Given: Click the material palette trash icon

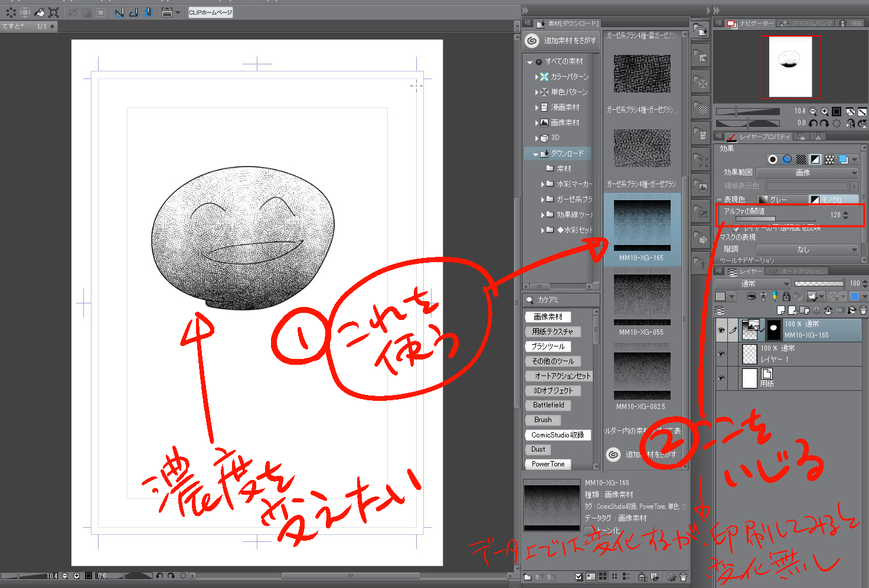Looking at the screenshot, I should coord(684,577).
